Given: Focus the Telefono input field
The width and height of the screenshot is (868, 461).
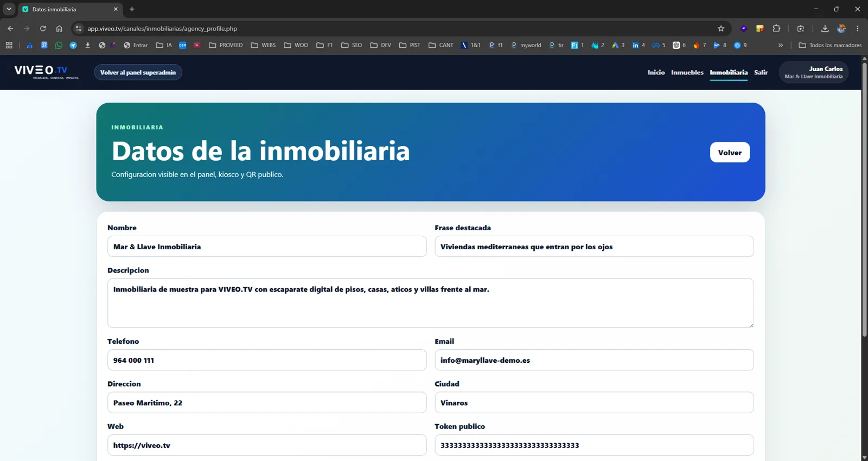Looking at the screenshot, I should [267, 360].
